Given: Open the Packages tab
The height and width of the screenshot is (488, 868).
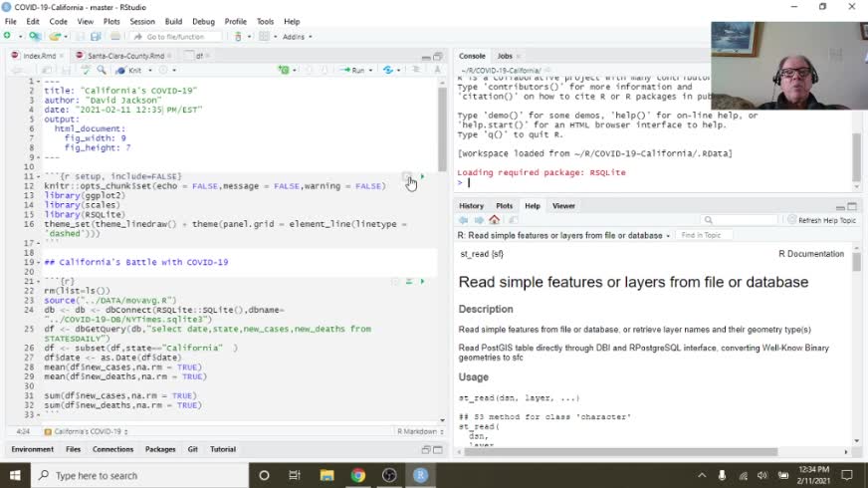Looking at the screenshot, I should [x=160, y=449].
